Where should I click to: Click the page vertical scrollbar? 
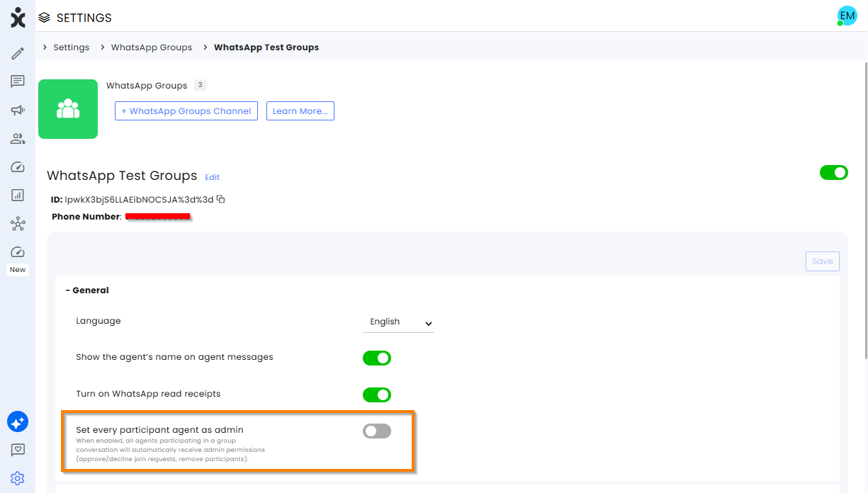[864, 210]
